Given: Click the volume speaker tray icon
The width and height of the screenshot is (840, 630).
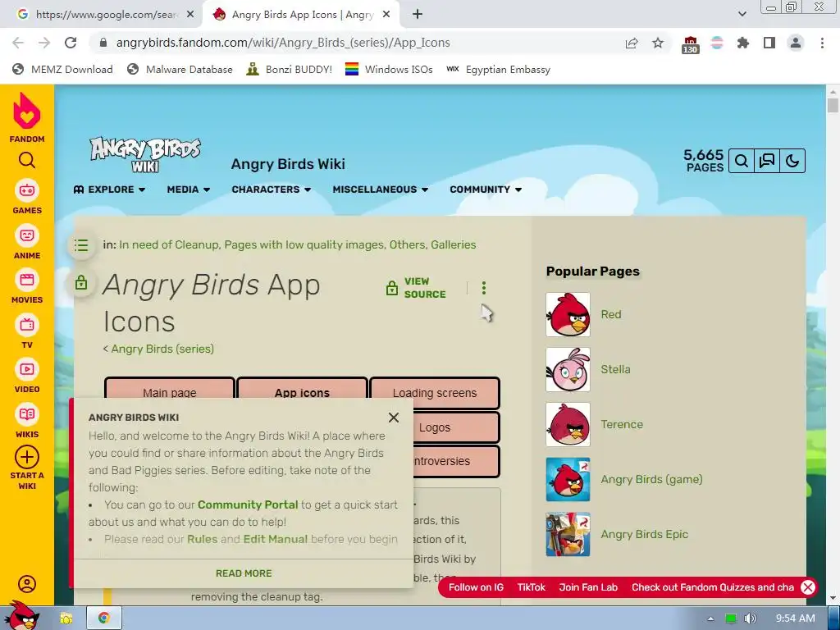Looking at the screenshot, I should pyautogui.click(x=751, y=619).
